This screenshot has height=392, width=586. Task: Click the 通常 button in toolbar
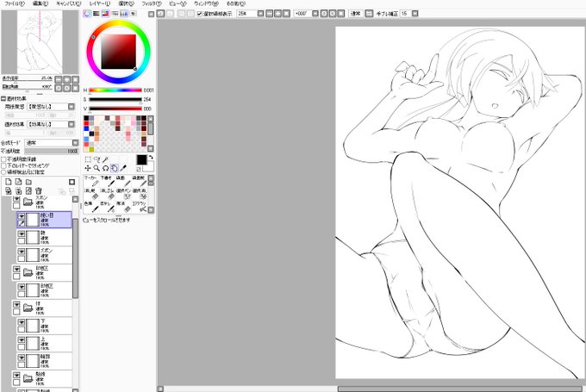(355, 14)
